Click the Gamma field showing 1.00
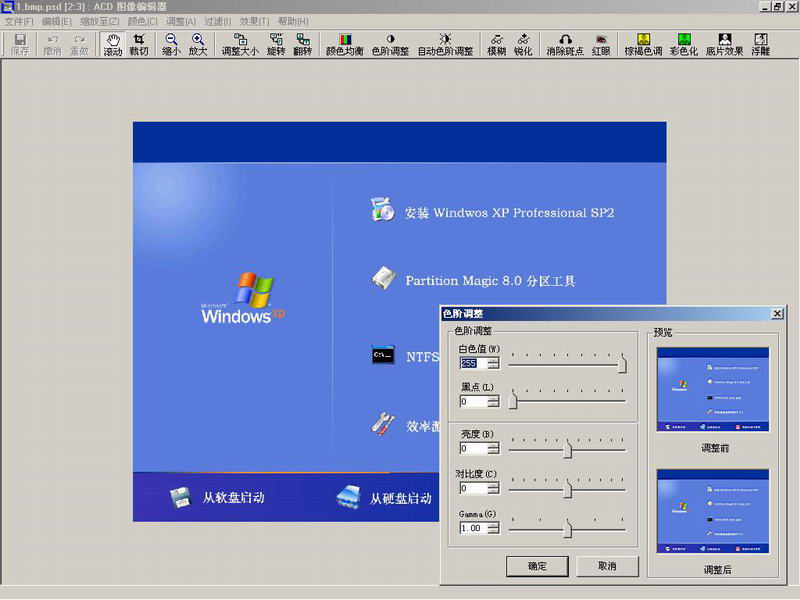Image resolution: width=800 pixels, height=600 pixels. click(x=474, y=528)
